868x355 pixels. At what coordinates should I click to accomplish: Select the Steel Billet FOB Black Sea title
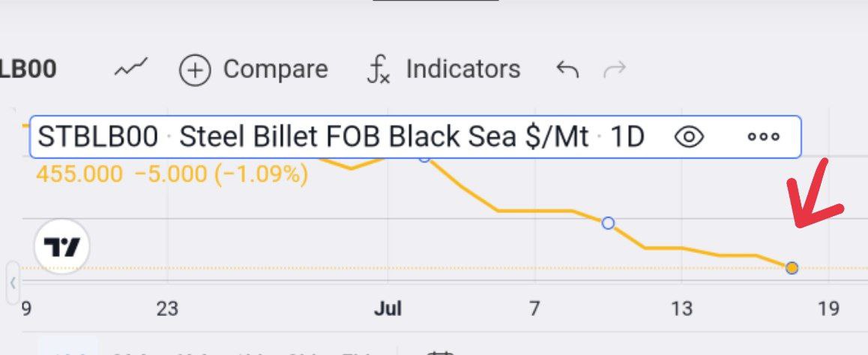[x=384, y=137]
